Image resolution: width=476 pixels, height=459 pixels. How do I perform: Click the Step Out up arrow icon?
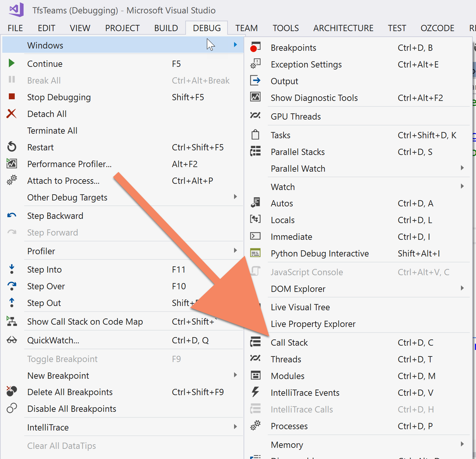[x=12, y=302]
